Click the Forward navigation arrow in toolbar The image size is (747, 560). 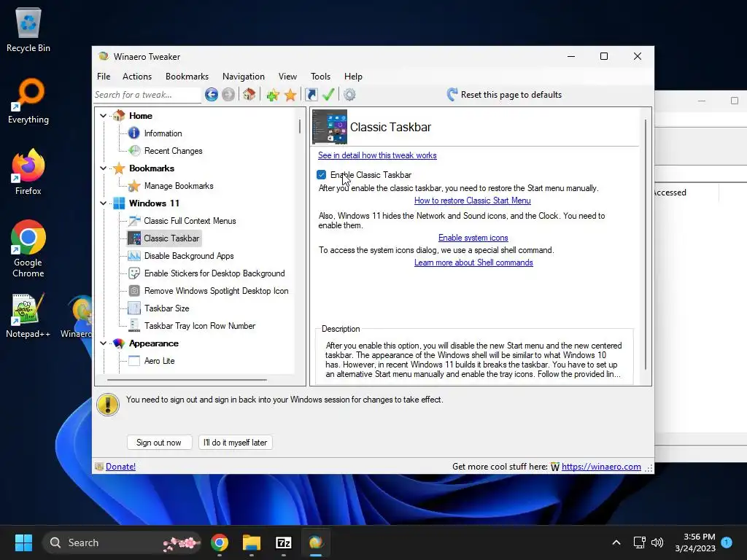point(228,95)
